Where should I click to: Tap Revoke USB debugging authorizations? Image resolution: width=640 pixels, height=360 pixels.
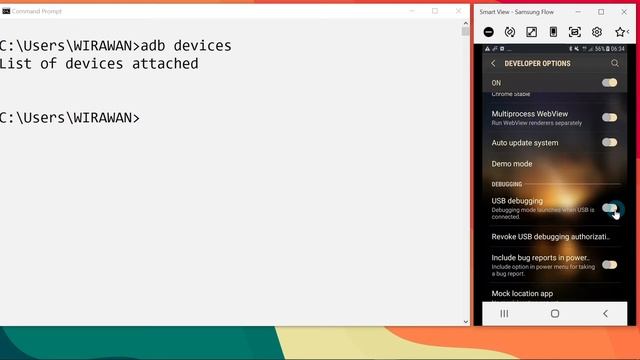point(554,237)
